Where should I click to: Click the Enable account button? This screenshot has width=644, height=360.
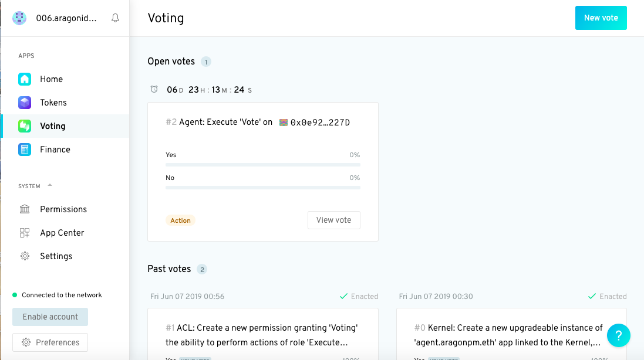(x=50, y=317)
